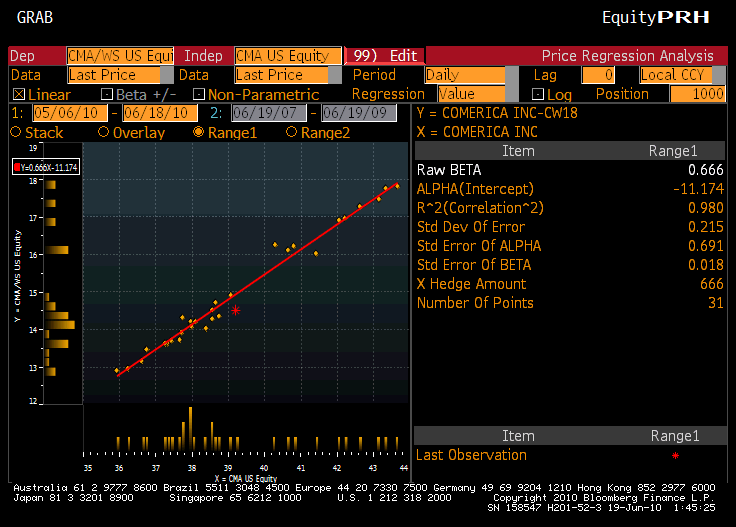
Task: Click the Raw BETA value 0.666
Action: tap(705, 170)
